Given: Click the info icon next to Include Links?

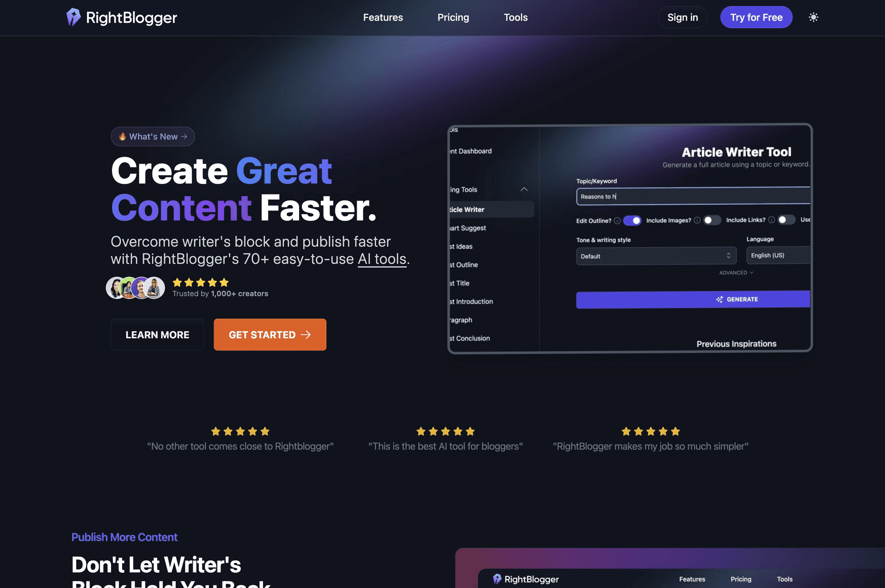Looking at the screenshot, I should click(x=771, y=220).
